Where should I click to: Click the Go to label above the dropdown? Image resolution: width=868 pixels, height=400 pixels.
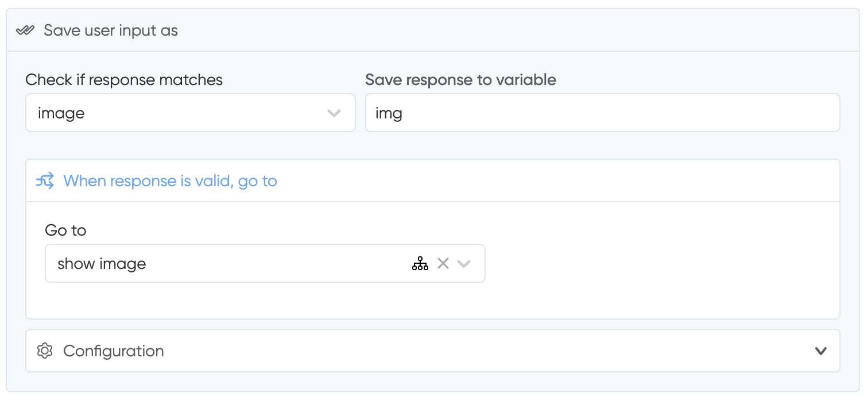pos(65,230)
